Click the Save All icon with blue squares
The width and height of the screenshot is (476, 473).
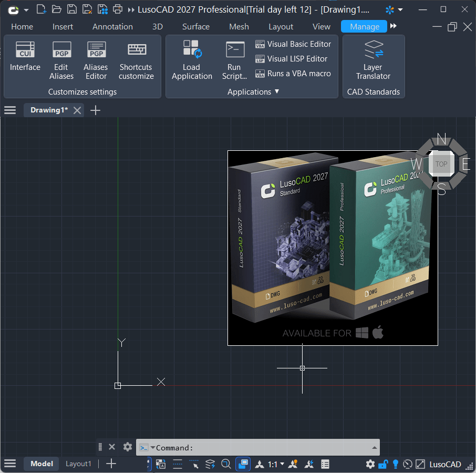102,9
